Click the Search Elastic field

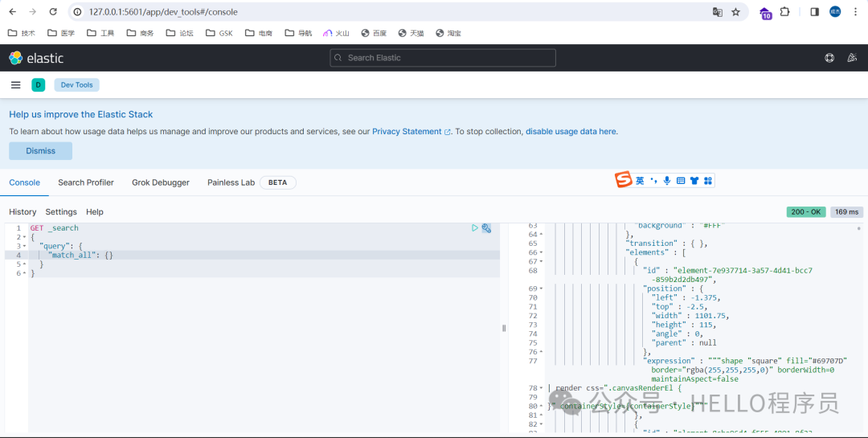[x=443, y=58]
